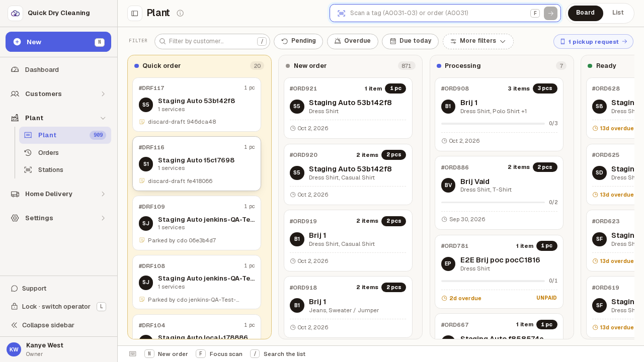Screen dimensions: 644x362
Task: Click the 0/1 progress bar on #ORD781
Action: pyautogui.click(x=493, y=281)
